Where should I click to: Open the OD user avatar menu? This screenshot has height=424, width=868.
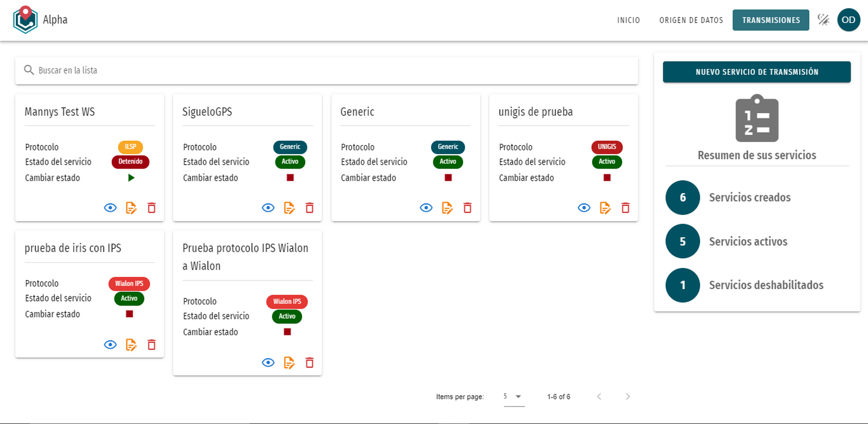point(849,20)
